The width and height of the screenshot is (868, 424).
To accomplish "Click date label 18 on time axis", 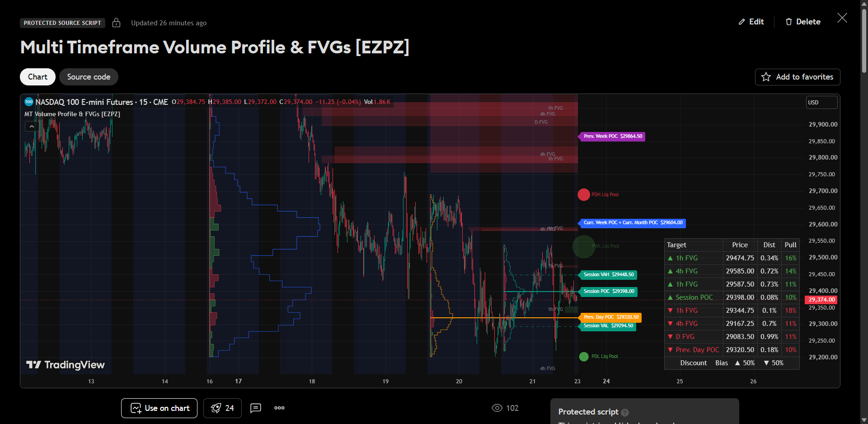I will (x=312, y=382).
